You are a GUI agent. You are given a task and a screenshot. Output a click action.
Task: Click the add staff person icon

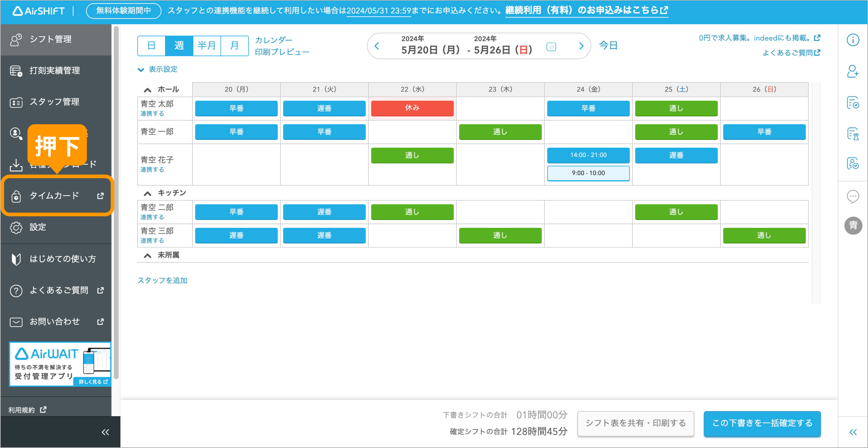pos(853,71)
